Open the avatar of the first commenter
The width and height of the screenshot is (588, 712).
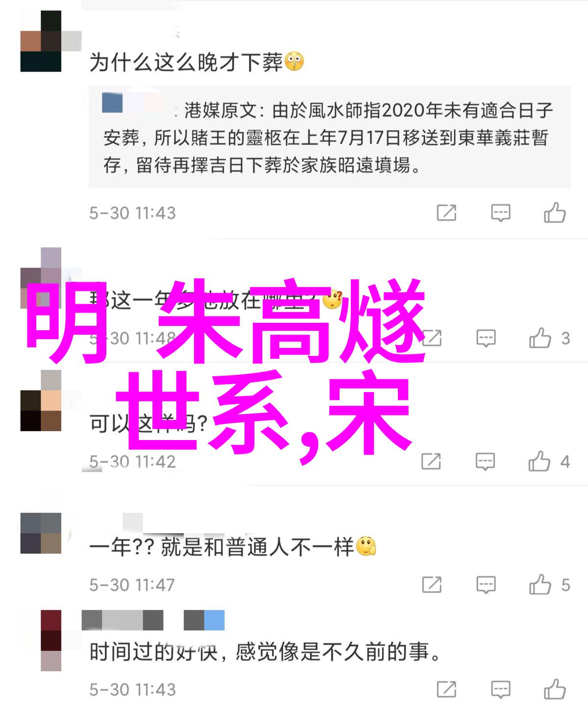point(41,41)
